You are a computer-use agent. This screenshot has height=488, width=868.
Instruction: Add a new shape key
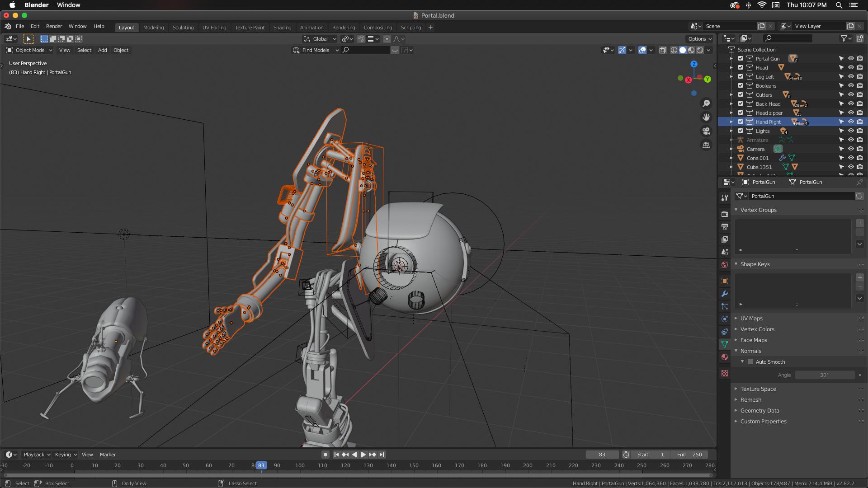pos(860,277)
